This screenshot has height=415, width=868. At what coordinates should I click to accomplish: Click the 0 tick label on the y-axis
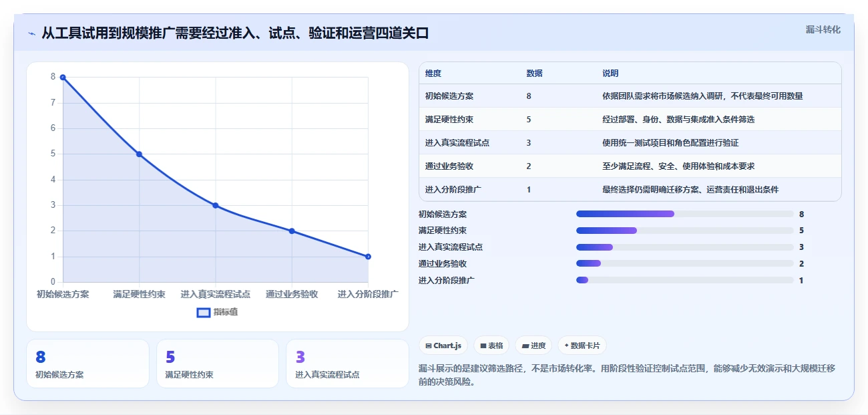pyautogui.click(x=53, y=282)
